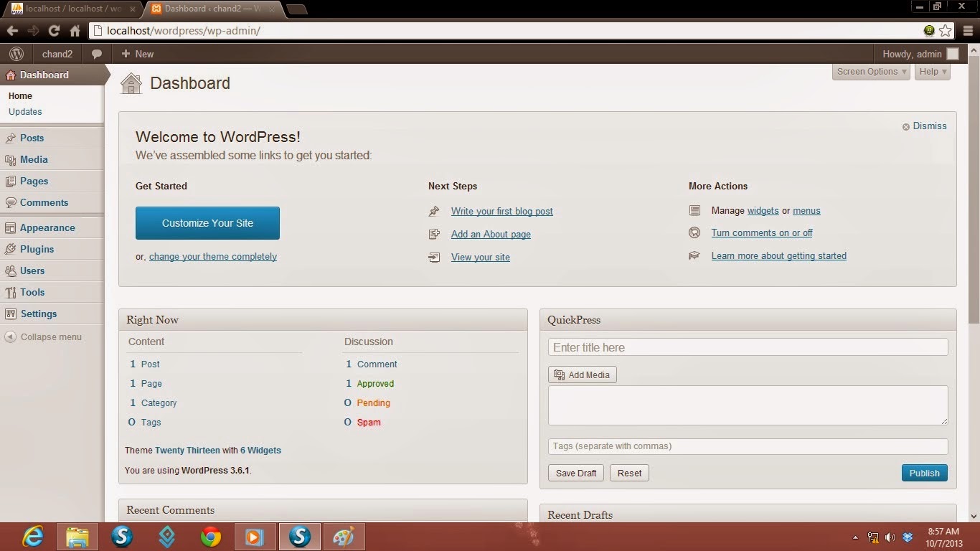Click the volume speaker icon in system tray
Image resolution: width=980 pixels, height=551 pixels.
pyautogui.click(x=890, y=537)
